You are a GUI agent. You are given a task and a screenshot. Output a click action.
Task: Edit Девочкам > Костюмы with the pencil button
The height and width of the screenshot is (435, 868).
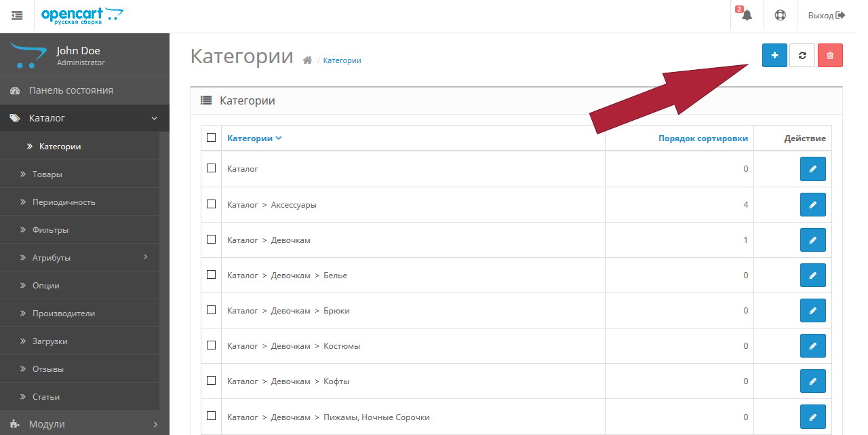point(812,345)
